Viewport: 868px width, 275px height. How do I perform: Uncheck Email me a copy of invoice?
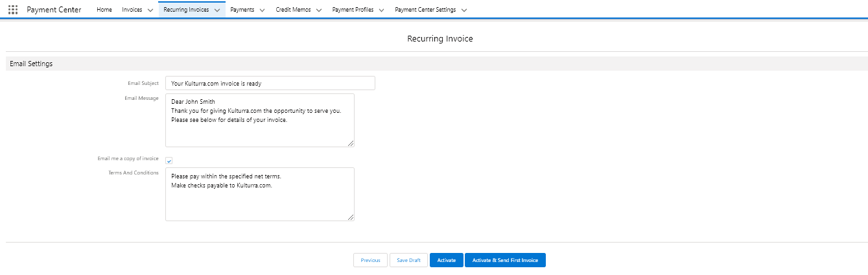(x=169, y=160)
